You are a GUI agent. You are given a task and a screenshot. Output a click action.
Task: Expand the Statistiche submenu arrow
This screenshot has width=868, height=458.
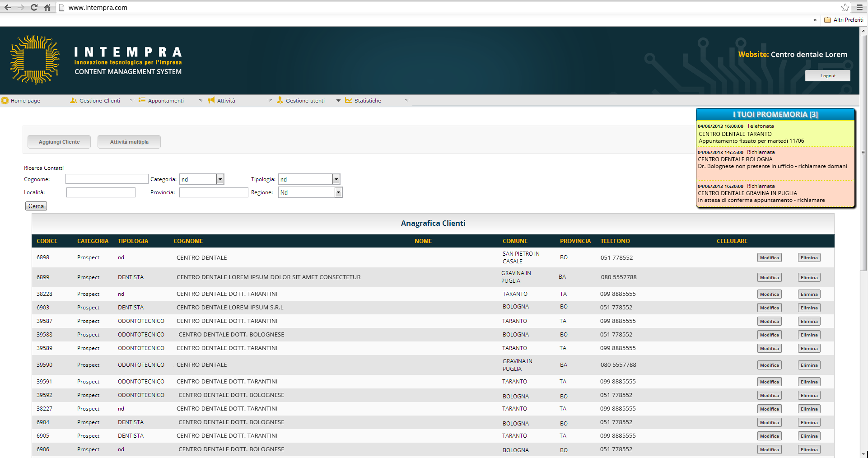point(407,101)
